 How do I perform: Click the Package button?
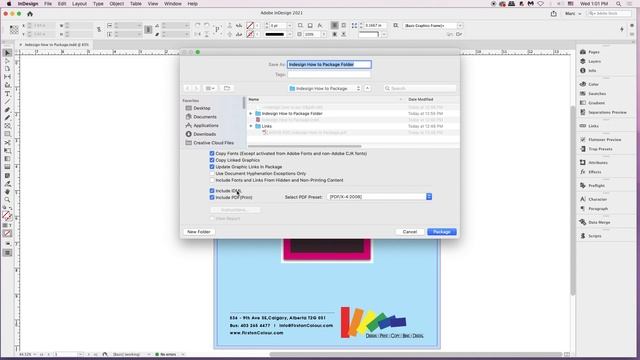pos(442,232)
